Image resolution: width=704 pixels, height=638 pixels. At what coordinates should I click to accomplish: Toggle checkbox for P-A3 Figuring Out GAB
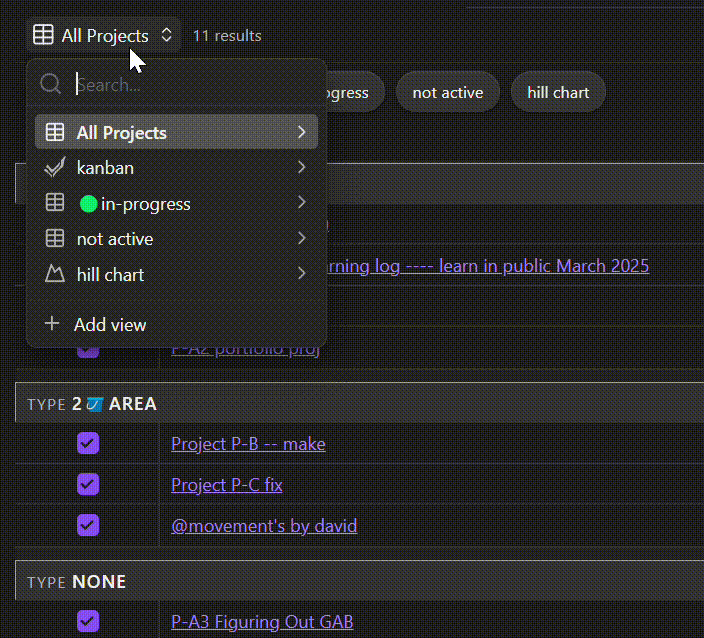88,621
